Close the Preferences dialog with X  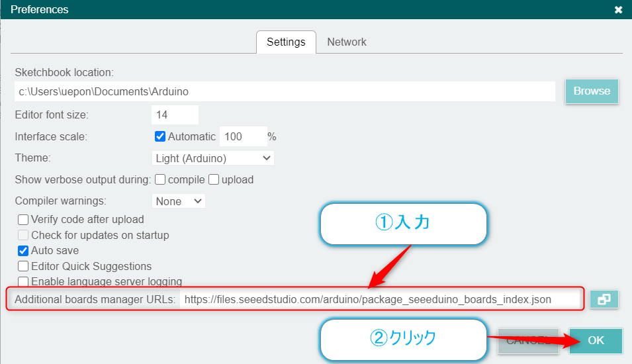[x=618, y=10]
